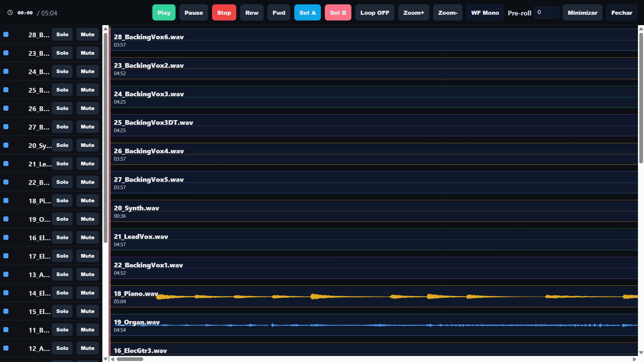The height and width of the screenshot is (362, 644).
Task: Mute the 17_El... track
Action: click(x=88, y=256)
